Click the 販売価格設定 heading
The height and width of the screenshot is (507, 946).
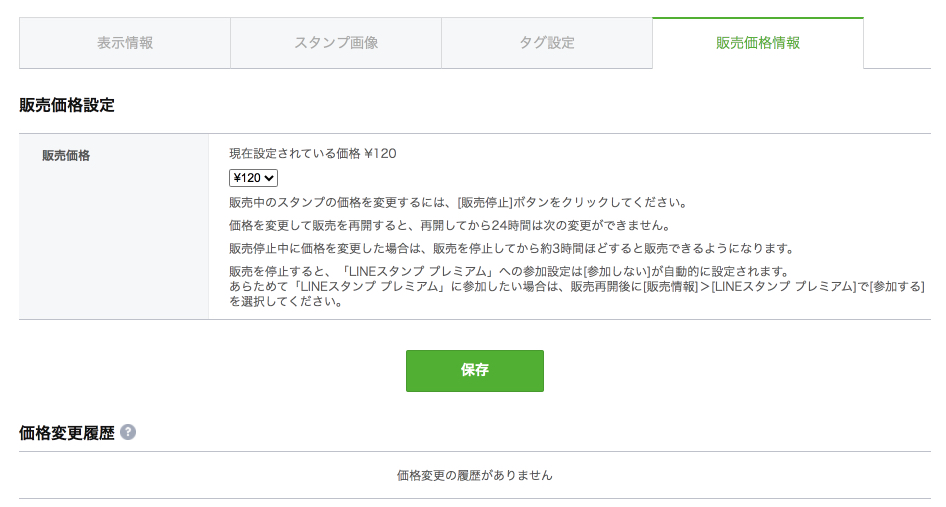(x=67, y=105)
